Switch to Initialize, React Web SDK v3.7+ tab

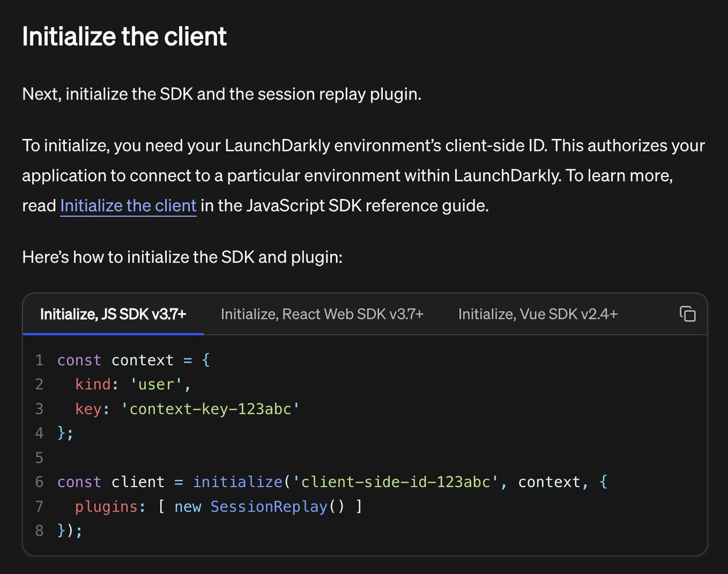[322, 314]
